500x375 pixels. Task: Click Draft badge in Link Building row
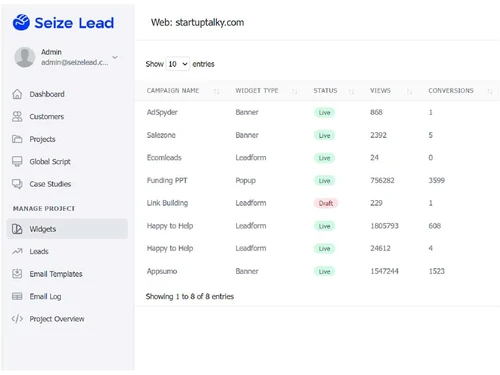326,203
